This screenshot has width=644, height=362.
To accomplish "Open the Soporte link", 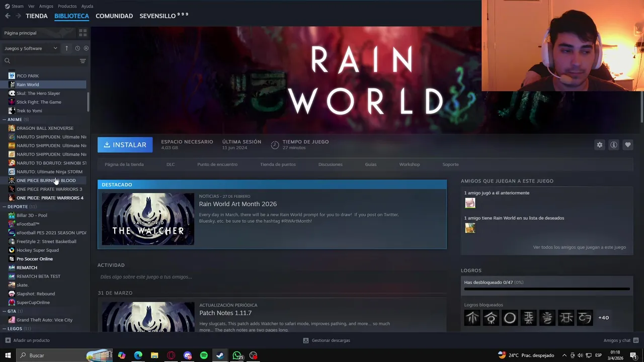I will [x=450, y=164].
